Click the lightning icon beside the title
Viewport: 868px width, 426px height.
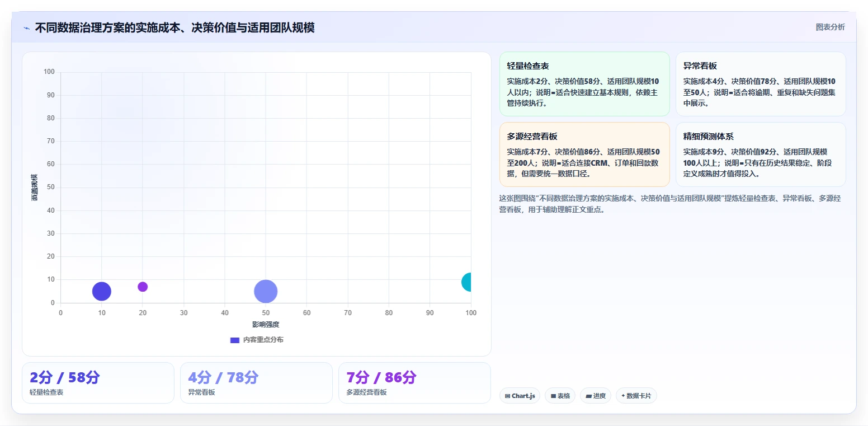(x=26, y=28)
